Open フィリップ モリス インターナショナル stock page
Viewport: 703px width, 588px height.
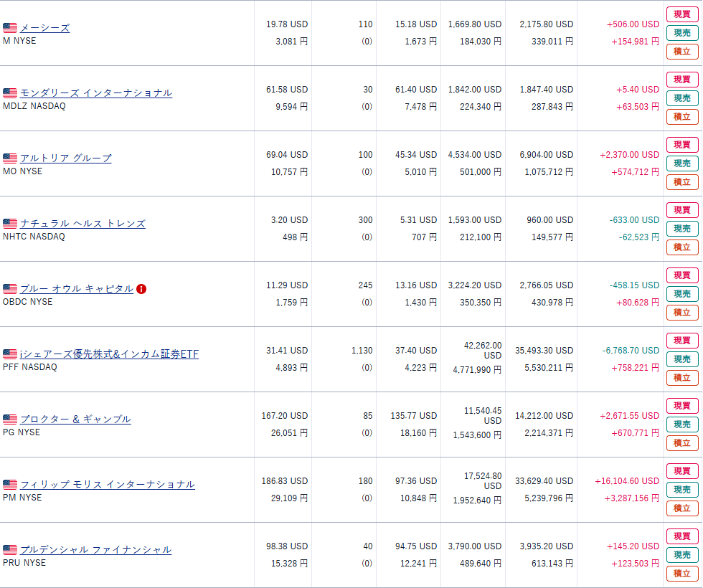pos(107,485)
